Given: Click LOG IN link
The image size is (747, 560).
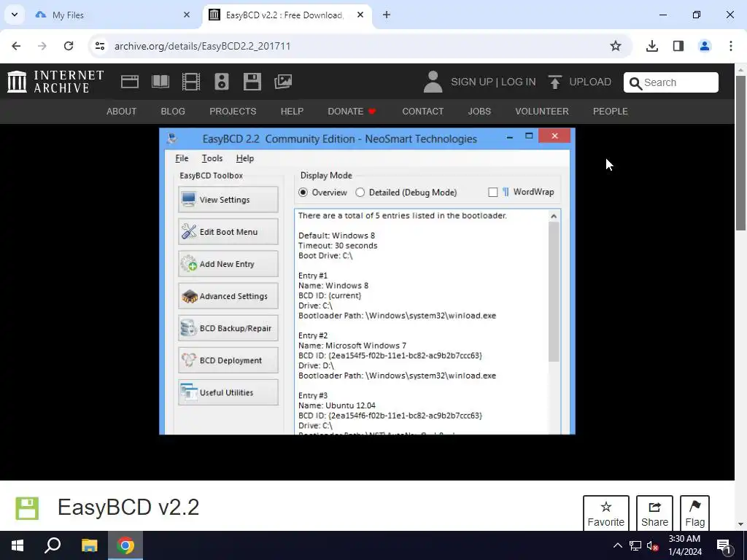Looking at the screenshot, I should [519, 82].
